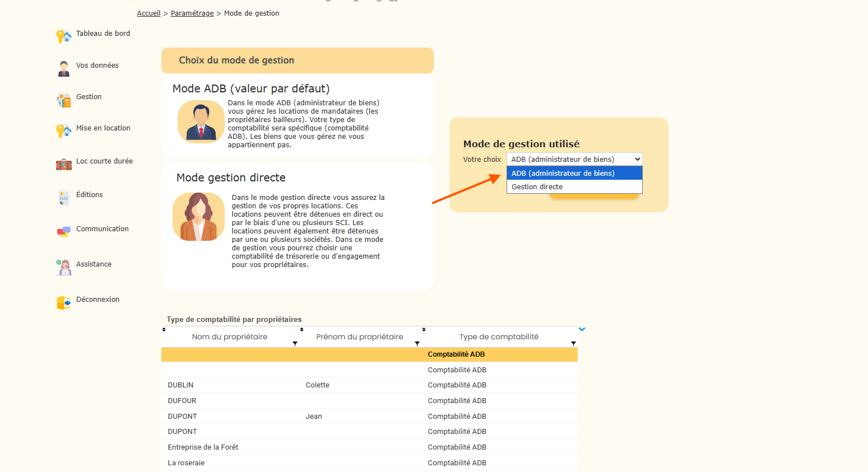Go to Accueil breadcrumb link
This screenshot has width=868, height=472.
[148, 13]
